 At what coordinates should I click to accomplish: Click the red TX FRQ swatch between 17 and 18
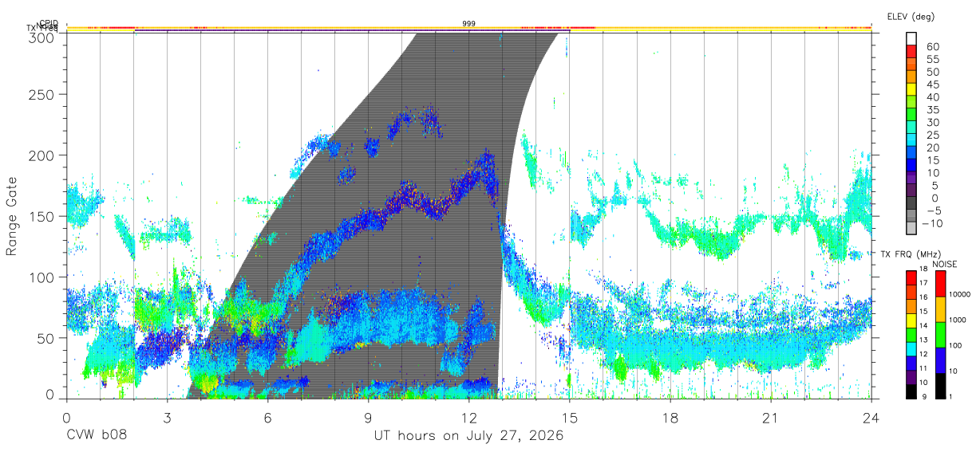coord(911,277)
